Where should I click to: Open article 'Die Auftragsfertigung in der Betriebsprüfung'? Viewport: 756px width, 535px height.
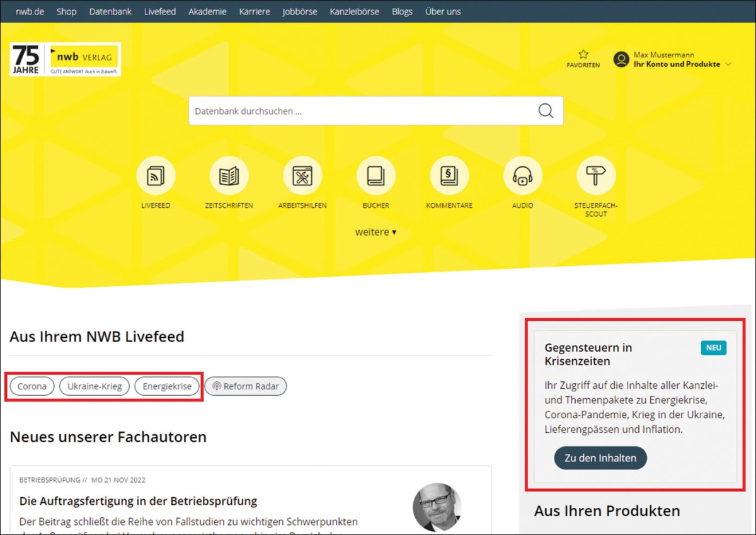click(x=139, y=502)
